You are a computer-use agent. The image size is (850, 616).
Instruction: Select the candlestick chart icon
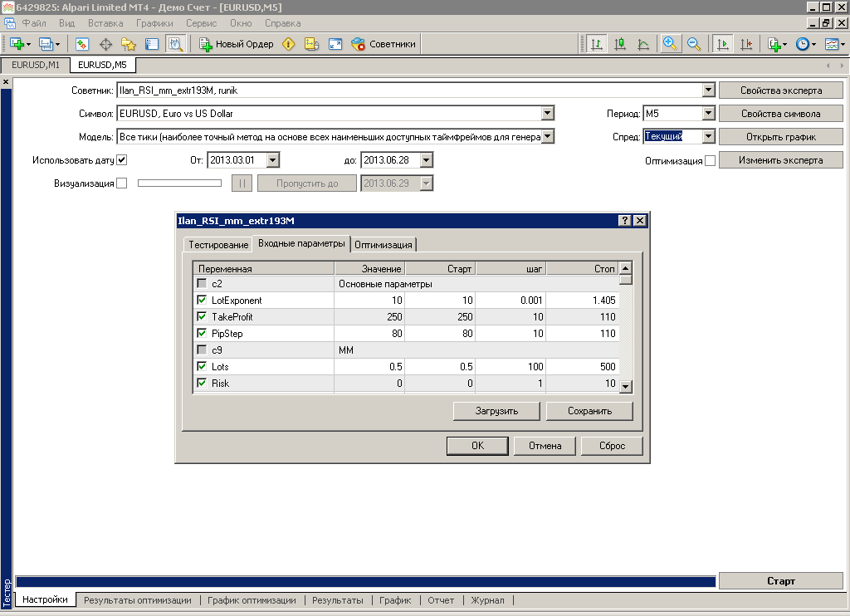click(619, 44)
